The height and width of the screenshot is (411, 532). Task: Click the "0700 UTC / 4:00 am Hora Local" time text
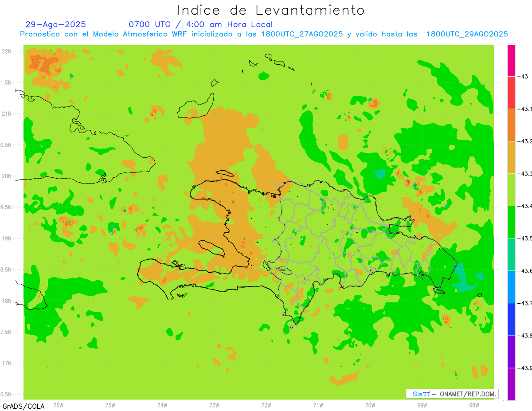(201, 24)
